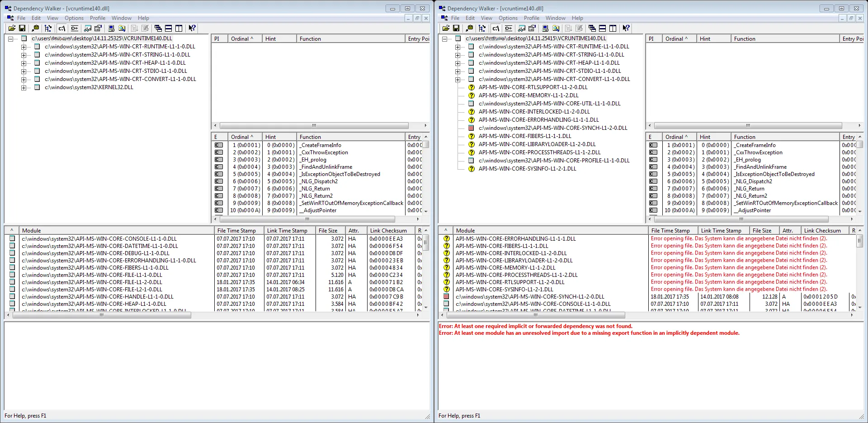Click the Copy icon in right window toolbar

[469, 28]
